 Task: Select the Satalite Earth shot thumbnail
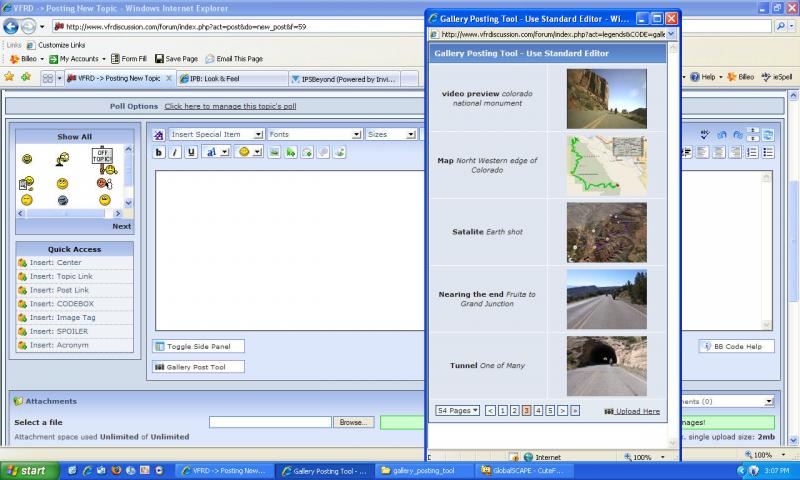coord(607,232)
